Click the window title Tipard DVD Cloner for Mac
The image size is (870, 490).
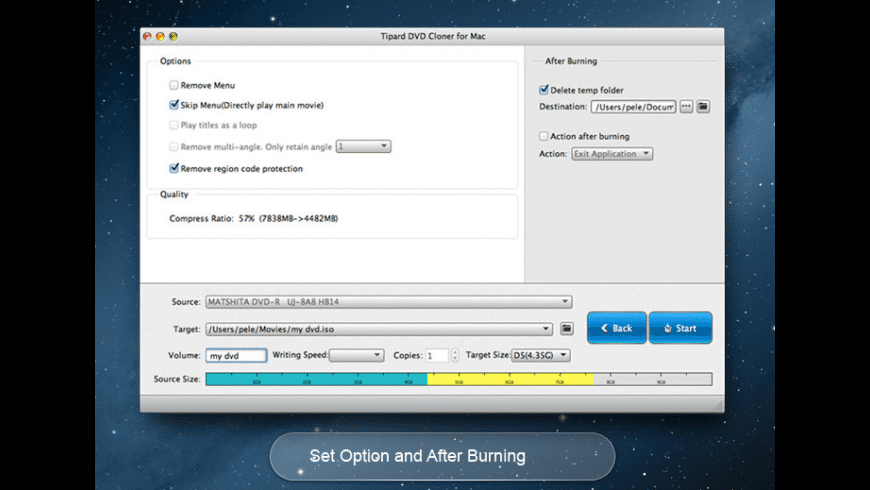[x=433, y=36]
